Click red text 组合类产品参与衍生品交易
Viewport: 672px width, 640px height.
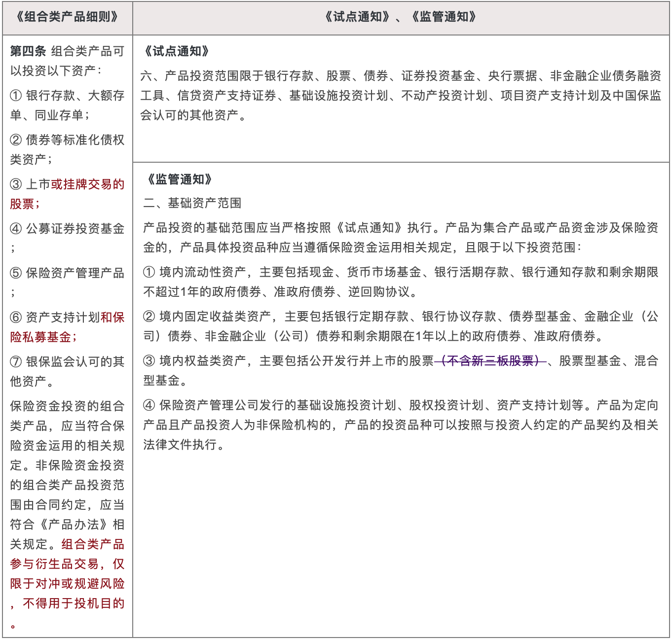[67, 554]
